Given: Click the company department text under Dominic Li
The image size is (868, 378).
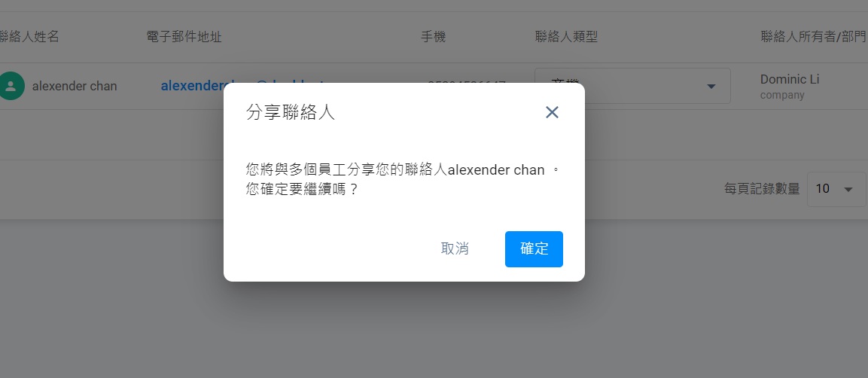Looking at the screenshot, I should point(781,95).
